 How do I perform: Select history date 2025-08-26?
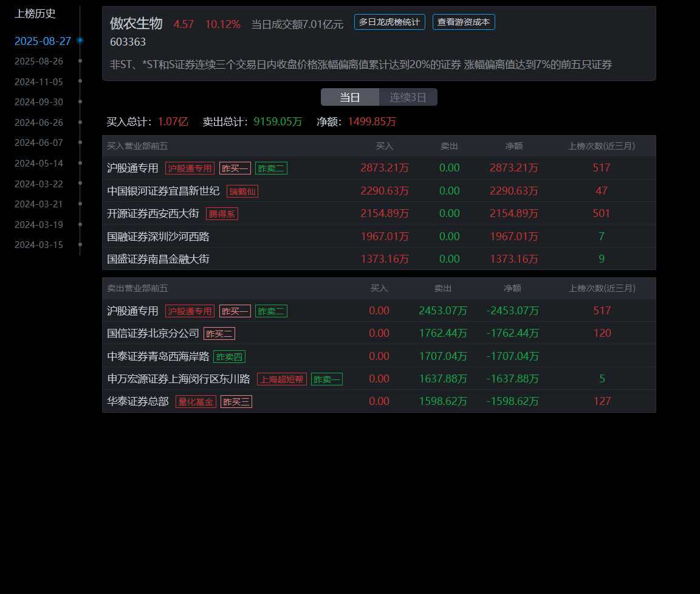(39, 61)
